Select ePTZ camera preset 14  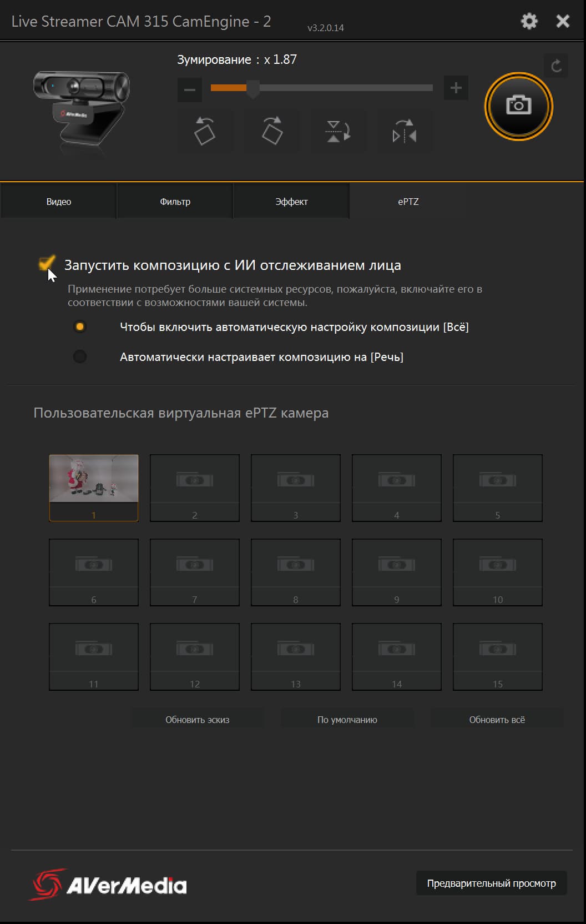pyautogui.click(x=397, y=656)
